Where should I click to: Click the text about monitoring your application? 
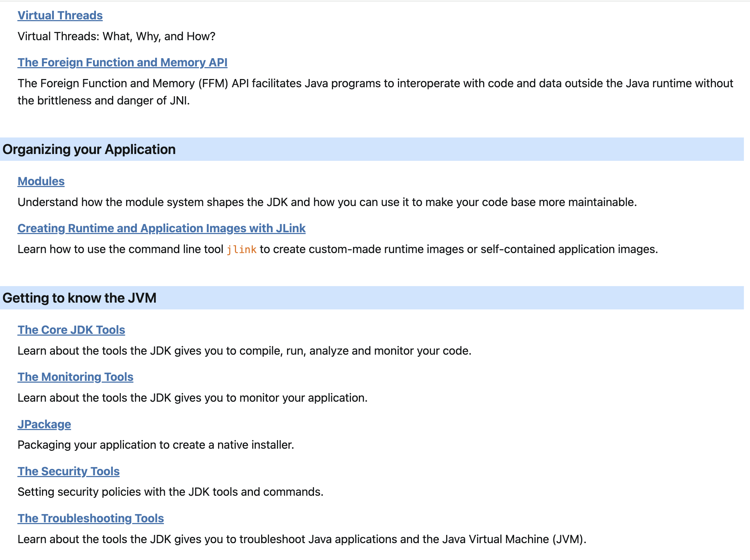[x=192, y=398]
